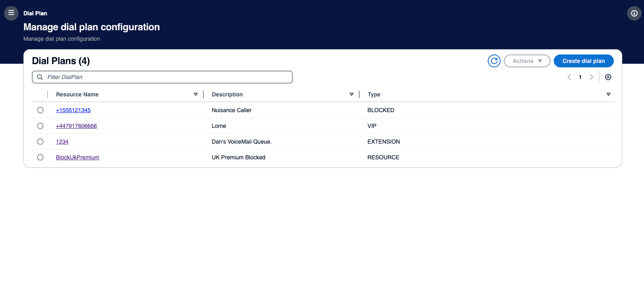Open the Actions dropdown
Screen dimensions: 644x288
(527, 61)
